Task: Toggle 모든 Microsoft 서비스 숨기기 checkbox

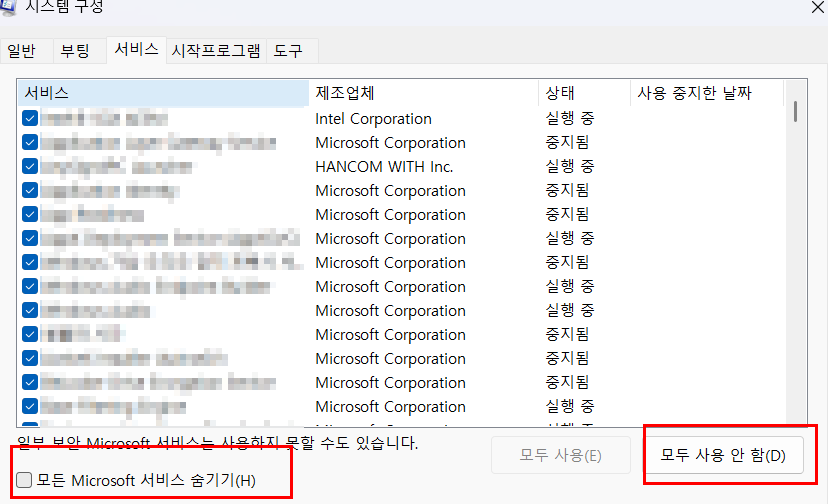Action: (x=24, y=480)
